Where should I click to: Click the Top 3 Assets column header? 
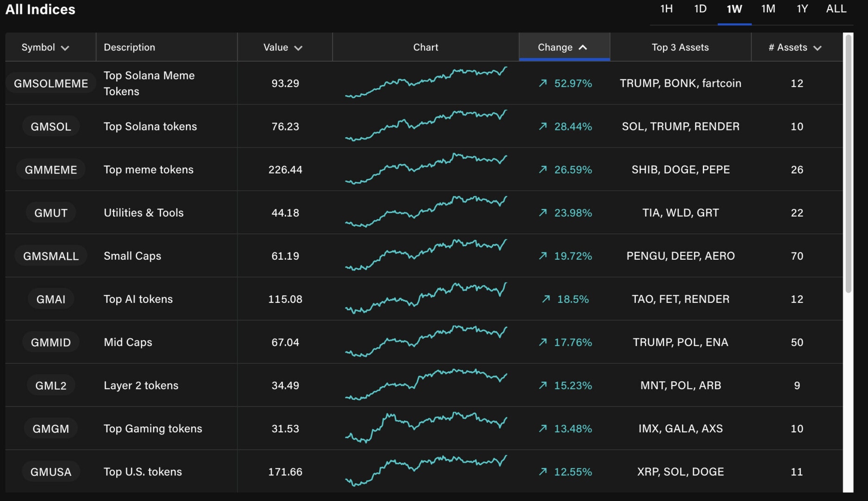680,47
